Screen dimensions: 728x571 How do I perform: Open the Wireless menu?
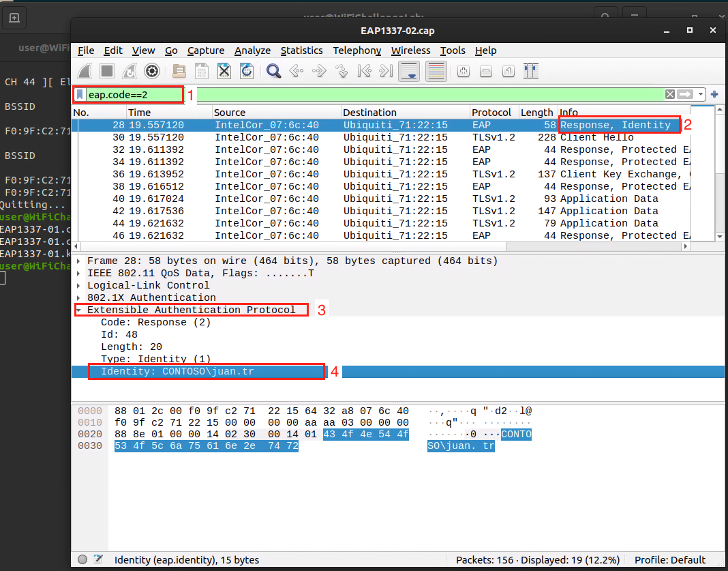coord(410,50)
